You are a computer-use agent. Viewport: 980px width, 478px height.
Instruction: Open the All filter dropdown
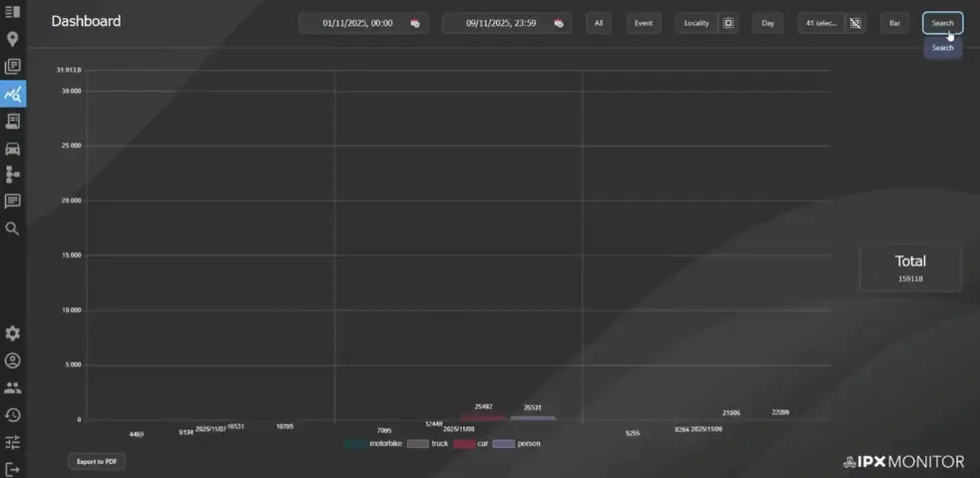pyautogui.click(x=599, y=23)
